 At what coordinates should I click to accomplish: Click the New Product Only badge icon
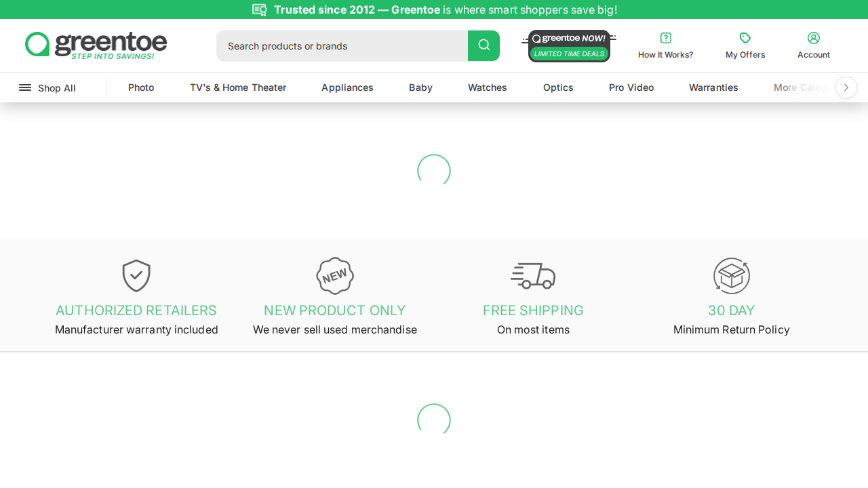pos(334,276)
